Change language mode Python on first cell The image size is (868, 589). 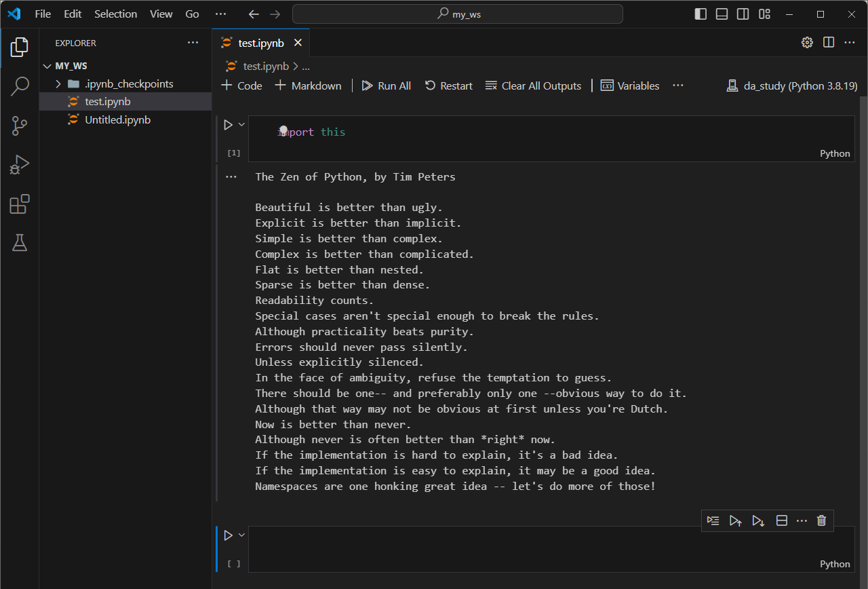tap(835, 153)
